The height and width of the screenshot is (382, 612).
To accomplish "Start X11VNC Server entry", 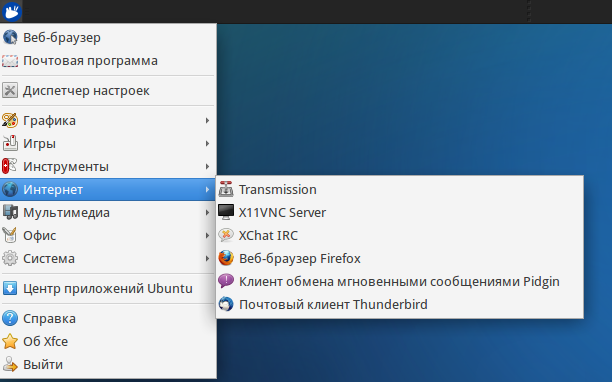I will [400, 213].
